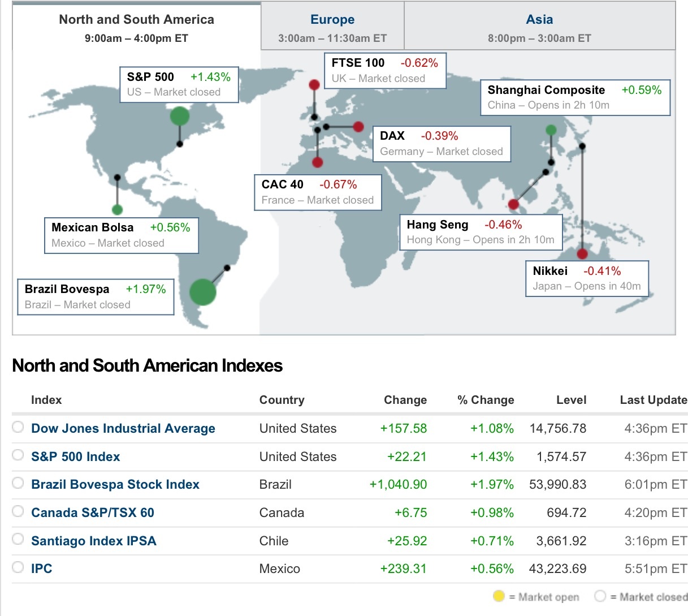Click the red Nikkei map marker

point(582,254)
